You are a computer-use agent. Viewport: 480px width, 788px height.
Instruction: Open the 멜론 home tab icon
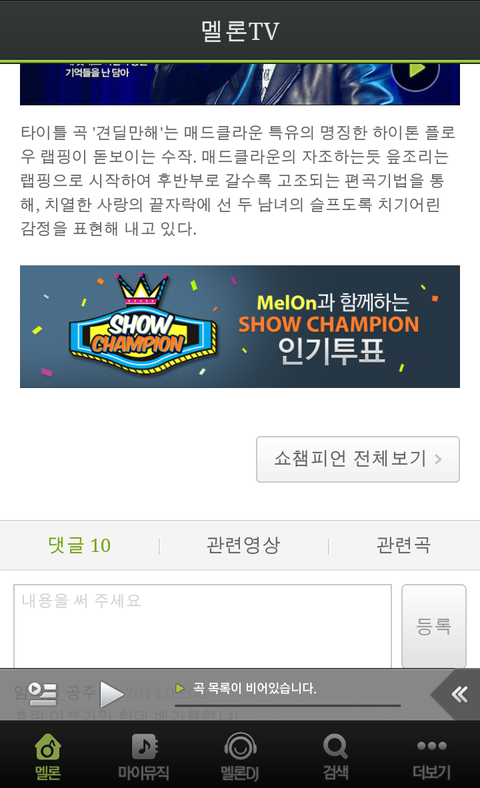[48, 747]
